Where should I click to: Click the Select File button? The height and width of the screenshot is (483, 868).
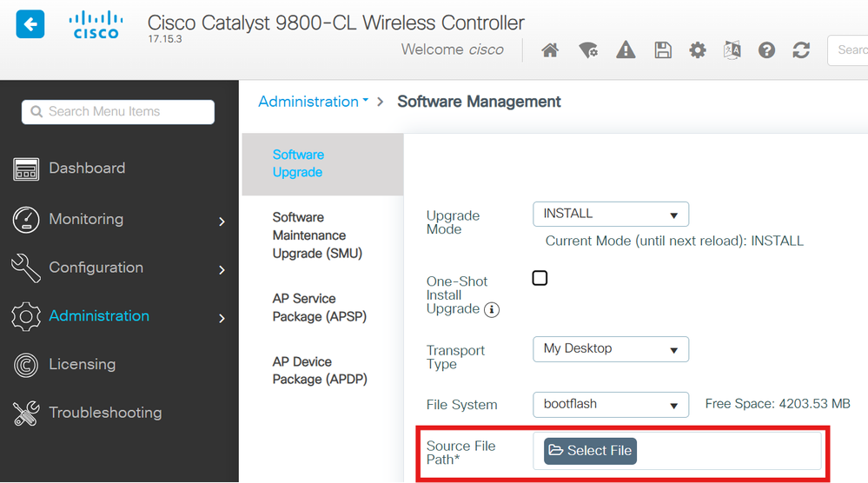[x=590, y=451]
